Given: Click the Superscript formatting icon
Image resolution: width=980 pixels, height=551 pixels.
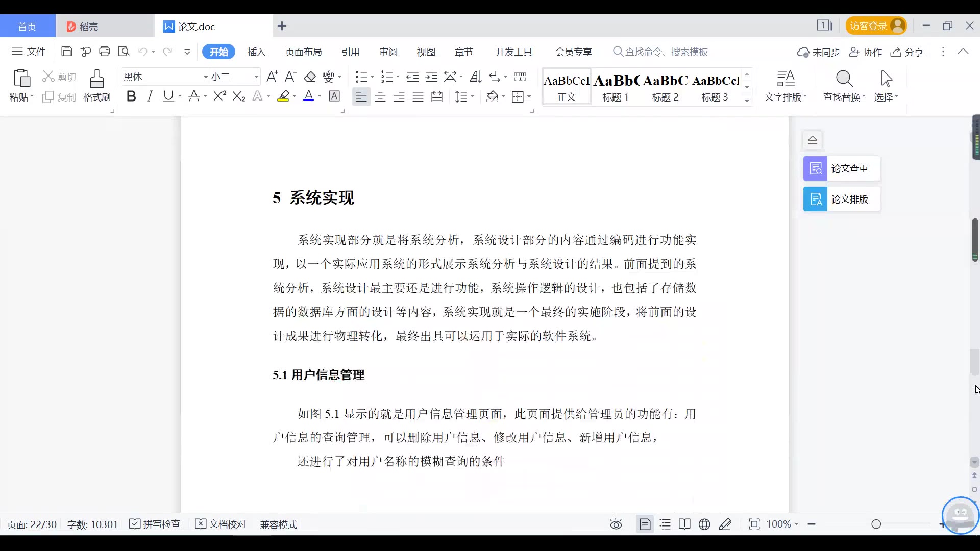Looking at the screenshot, I should click(219, 96).
